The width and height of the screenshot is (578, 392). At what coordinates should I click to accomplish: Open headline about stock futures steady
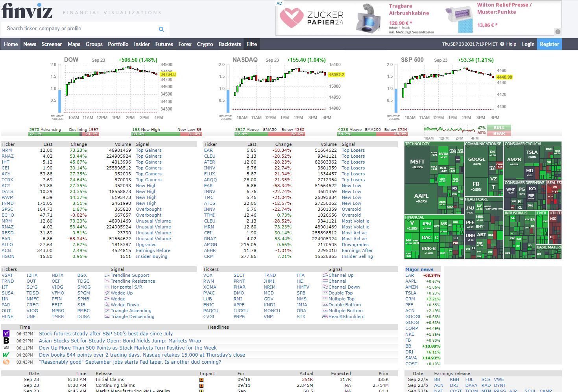pos(106,333)
